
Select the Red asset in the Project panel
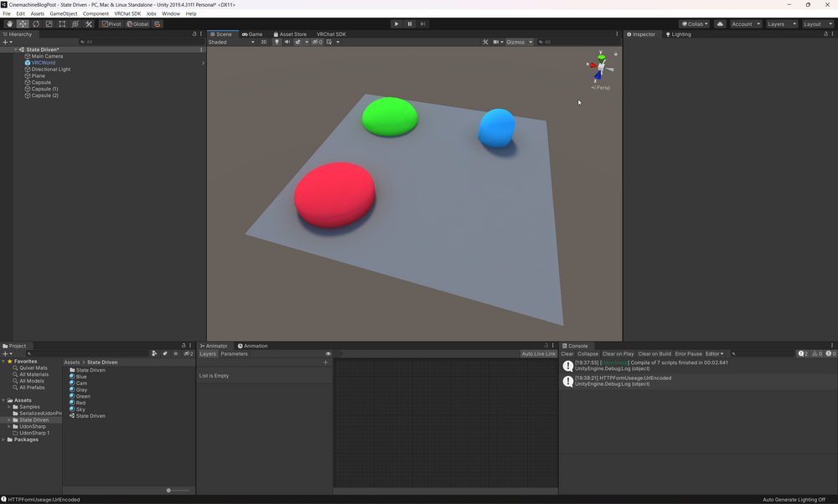tap(80, 402)
